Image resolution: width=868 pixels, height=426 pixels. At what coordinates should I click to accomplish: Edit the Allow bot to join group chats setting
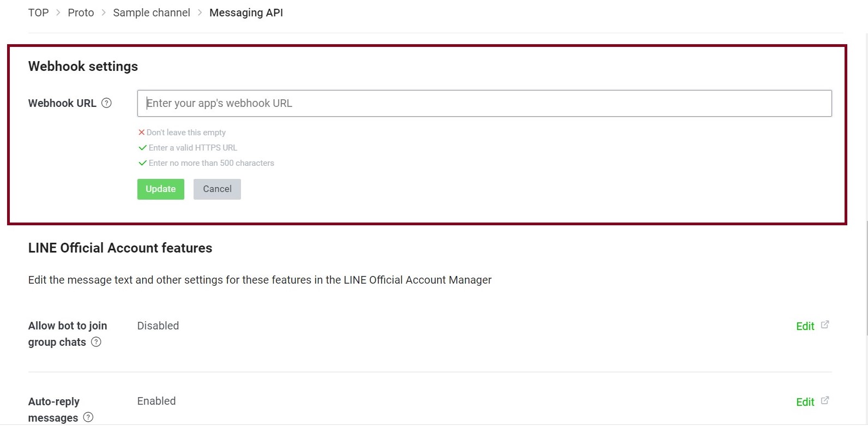click(x=805, y=326)
